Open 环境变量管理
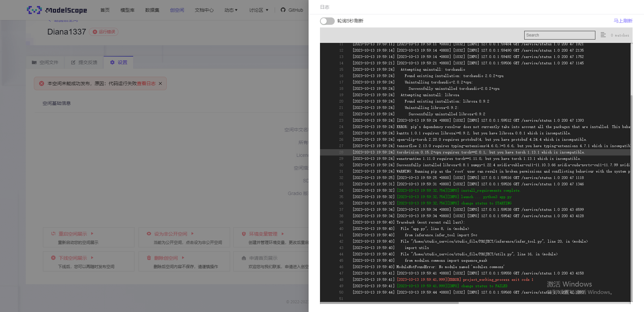This screenshot has width=644, height=312. click(x=263, y=234)
